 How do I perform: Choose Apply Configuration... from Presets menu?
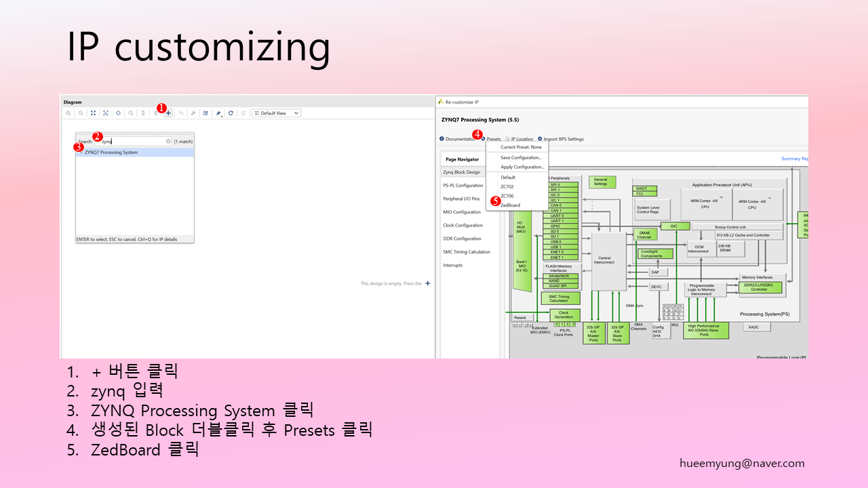[522, 167]
